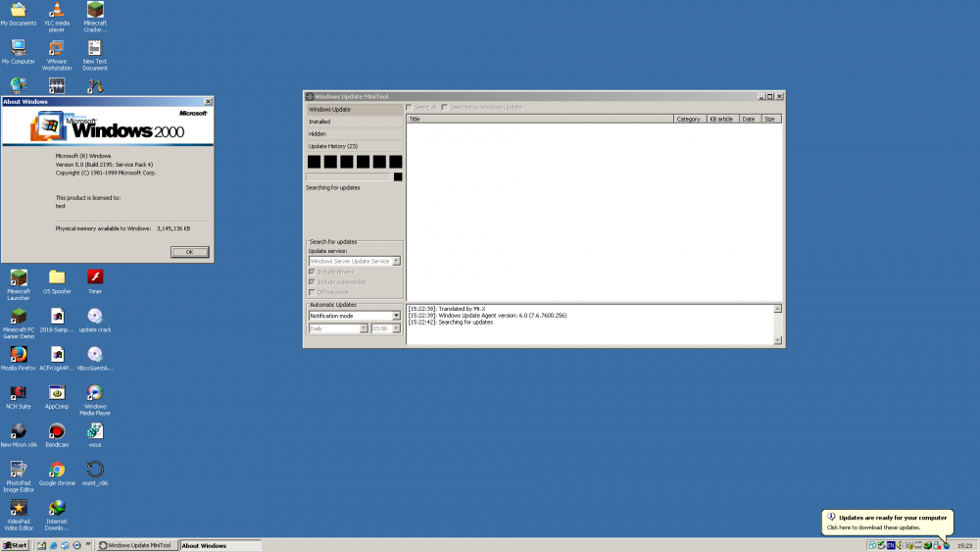Image resolution: width=980 pixels, height=552 pixels.
Task: Select the New Moon x86 icon
Action: coord(18,435)
